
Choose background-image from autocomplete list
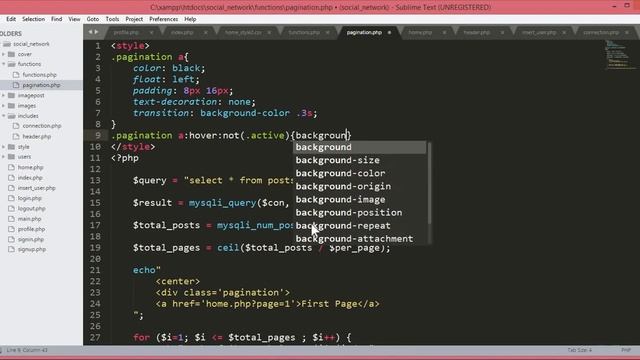click(360, 200)
